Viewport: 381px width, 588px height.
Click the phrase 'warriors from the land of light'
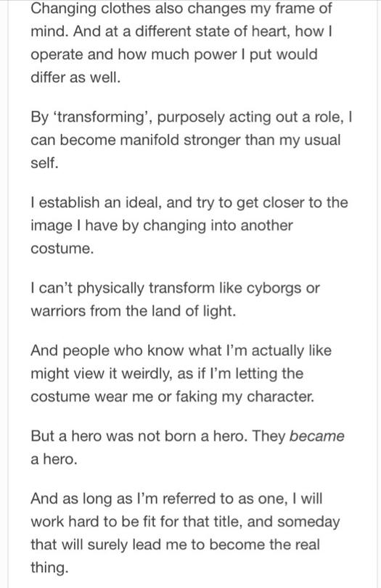134,311
